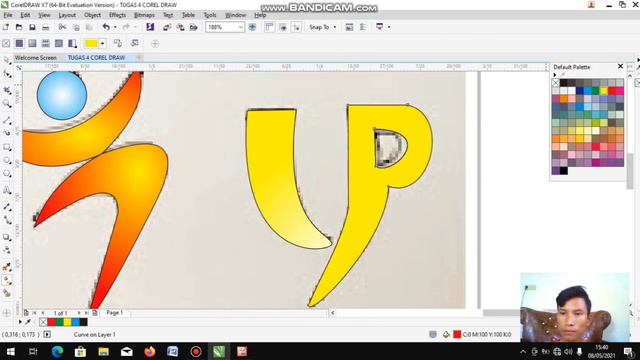Select the Color Eyedropper tool
The image size is (640, 360).
(x=7, y=267)
